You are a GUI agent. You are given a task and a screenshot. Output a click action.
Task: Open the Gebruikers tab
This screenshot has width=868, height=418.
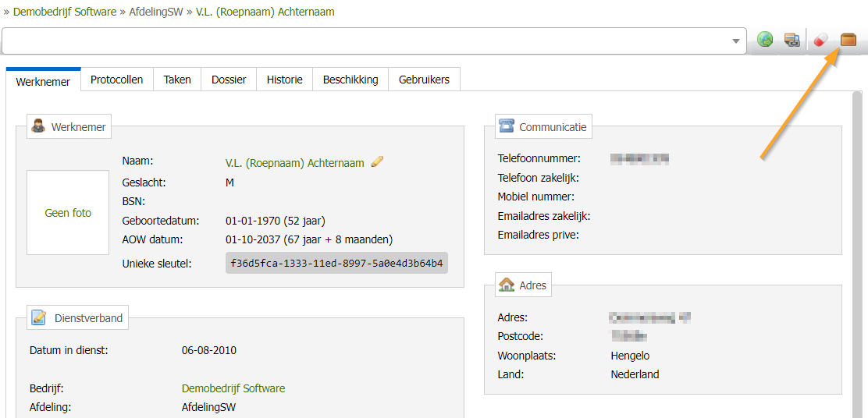(424, 80)
